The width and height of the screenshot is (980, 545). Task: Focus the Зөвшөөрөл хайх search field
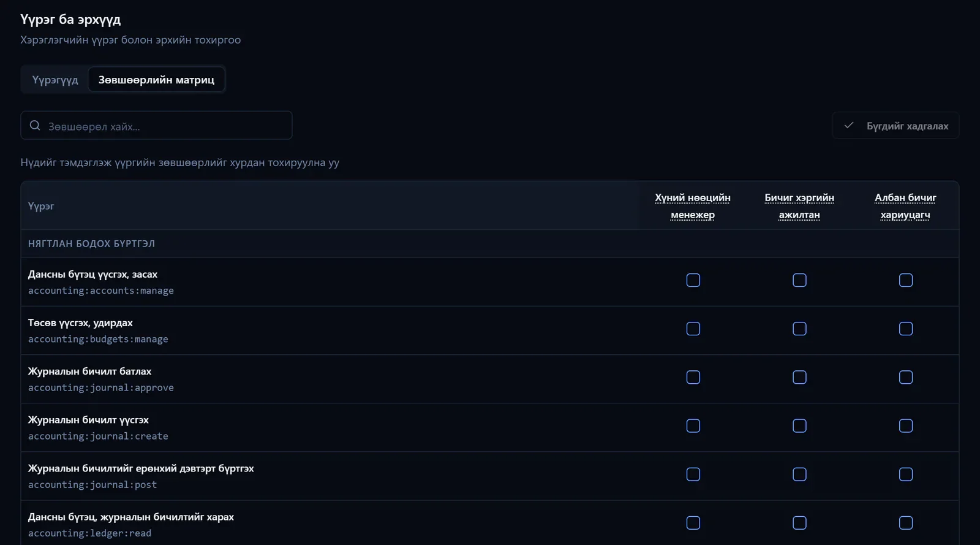click(156, 126)
